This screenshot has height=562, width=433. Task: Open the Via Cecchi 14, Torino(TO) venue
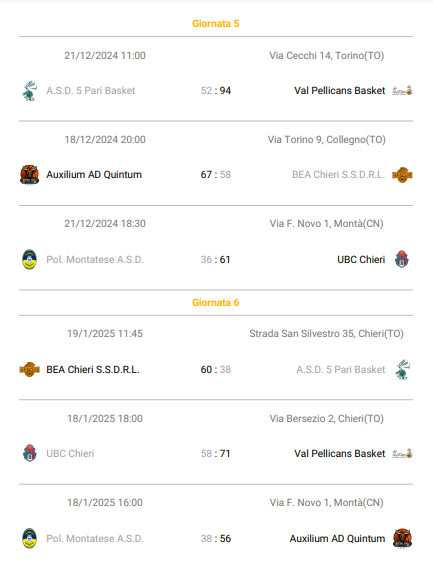click(327, 56)
